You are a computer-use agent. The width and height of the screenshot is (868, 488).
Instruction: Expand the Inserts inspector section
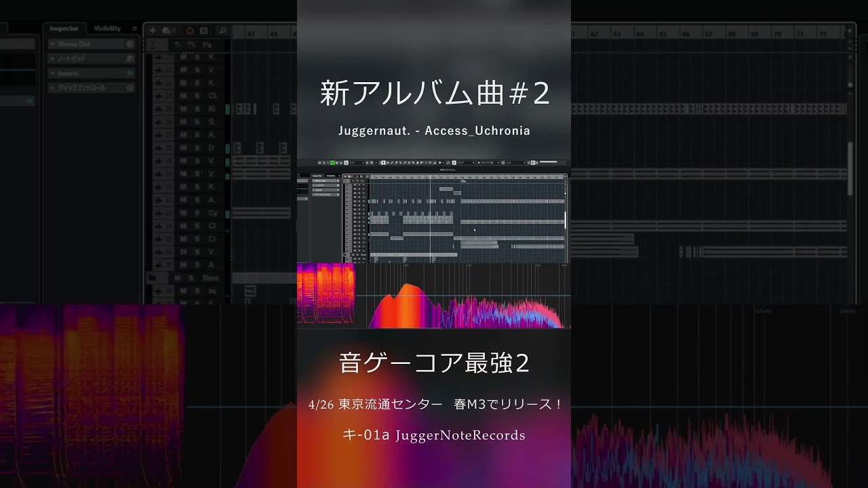[x=53, y=73]
